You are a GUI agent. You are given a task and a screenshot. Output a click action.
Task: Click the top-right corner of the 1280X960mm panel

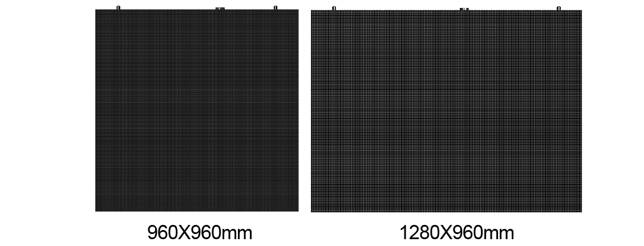click(x=580, y=11)
